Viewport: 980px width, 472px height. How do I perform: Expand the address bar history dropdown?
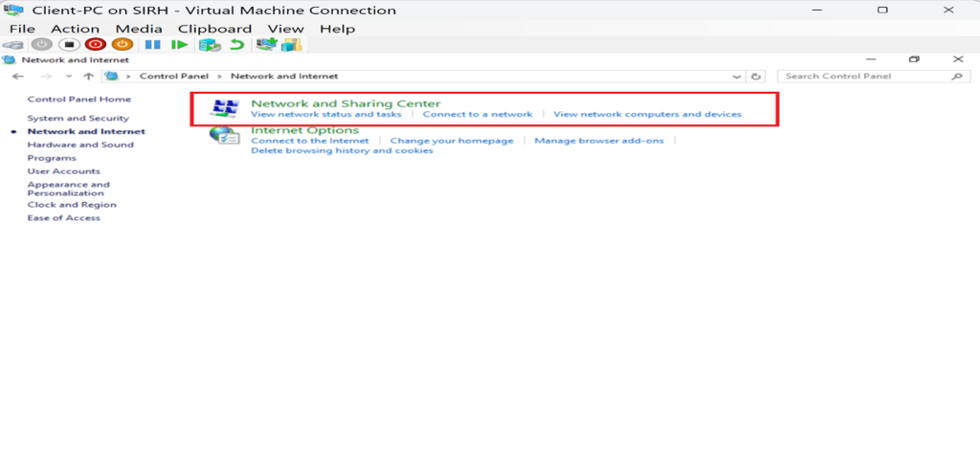pos(735,77)
